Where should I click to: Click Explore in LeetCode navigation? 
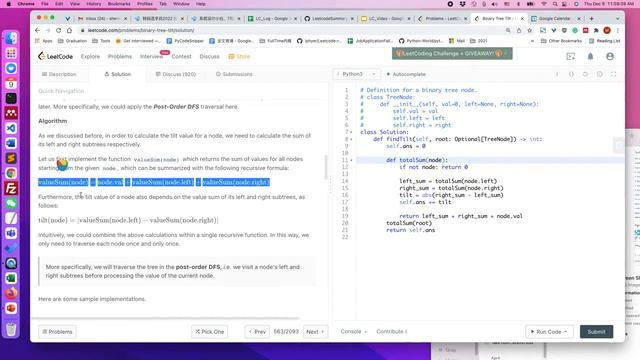pos(90,56)
